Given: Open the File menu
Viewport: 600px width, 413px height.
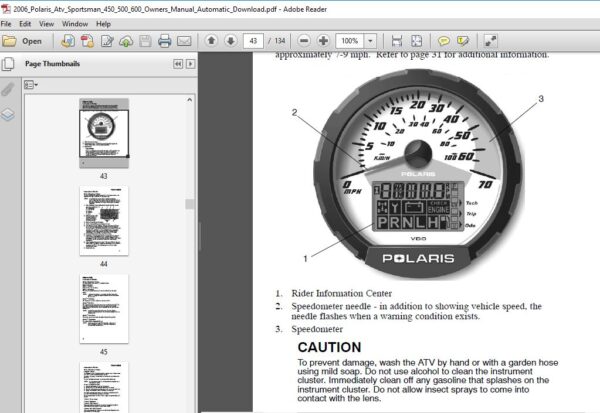Looking at the screenshot, I should pos(6,24).
